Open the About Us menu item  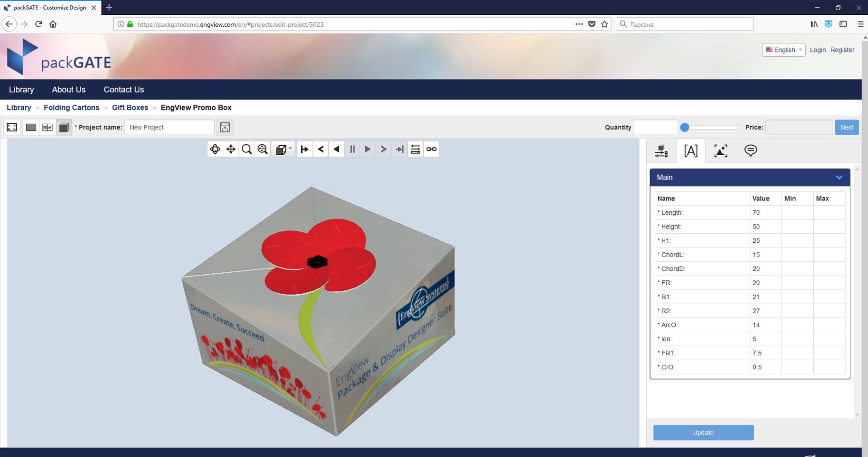(x=69, y=89)
